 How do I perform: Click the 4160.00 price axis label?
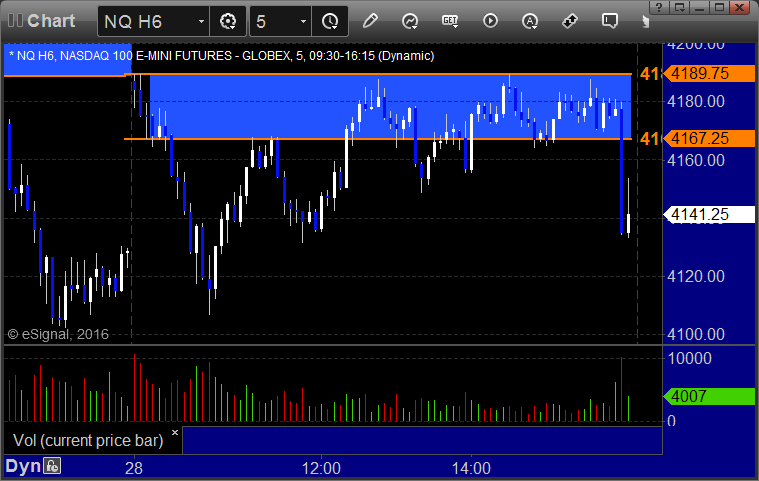[696, 160]
